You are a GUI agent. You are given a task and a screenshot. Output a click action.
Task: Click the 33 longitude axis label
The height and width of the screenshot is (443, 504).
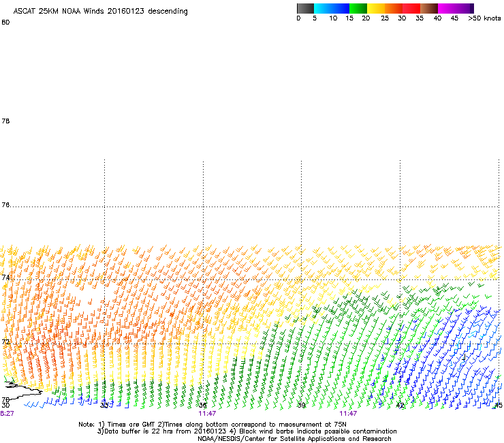click(x=104, y=406)
